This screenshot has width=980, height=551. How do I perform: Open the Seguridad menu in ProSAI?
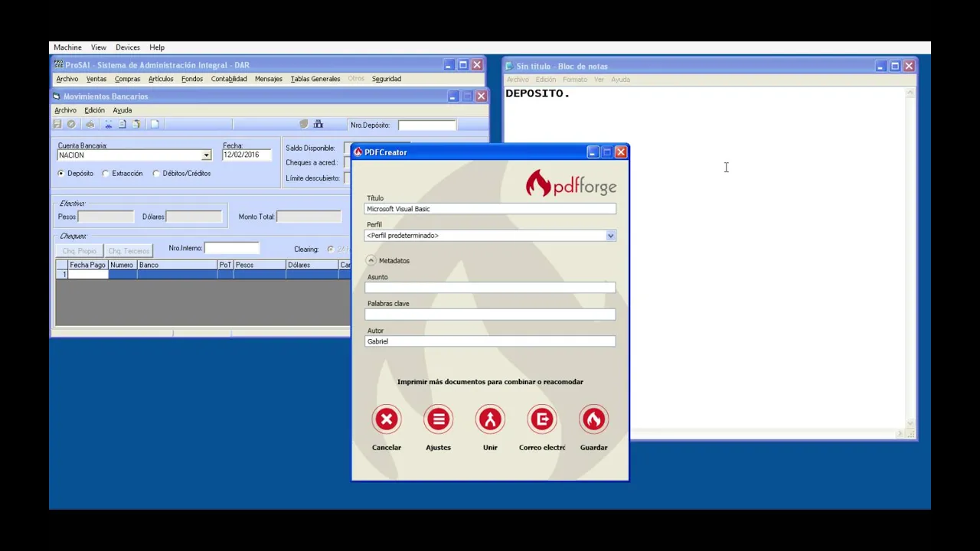[x=387, y=79]
